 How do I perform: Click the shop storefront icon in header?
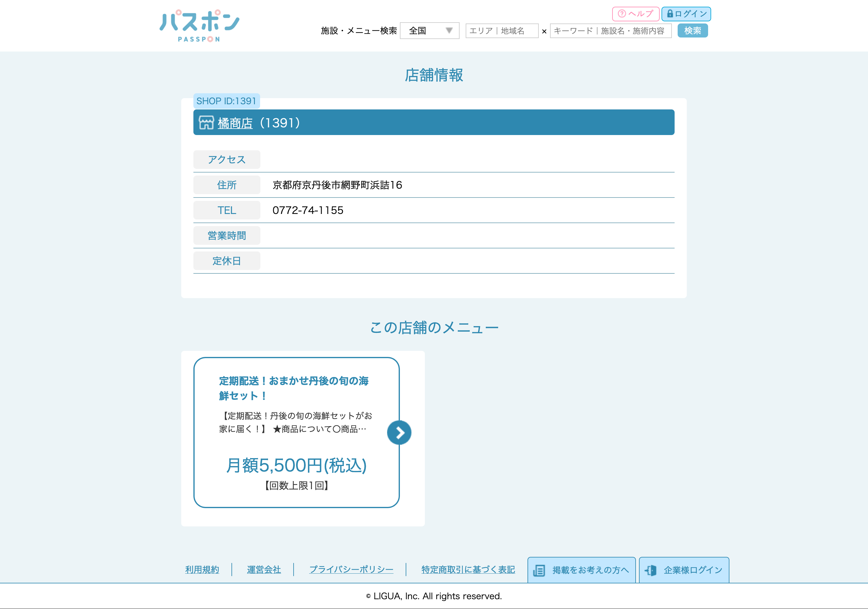(x=206, y=123)
